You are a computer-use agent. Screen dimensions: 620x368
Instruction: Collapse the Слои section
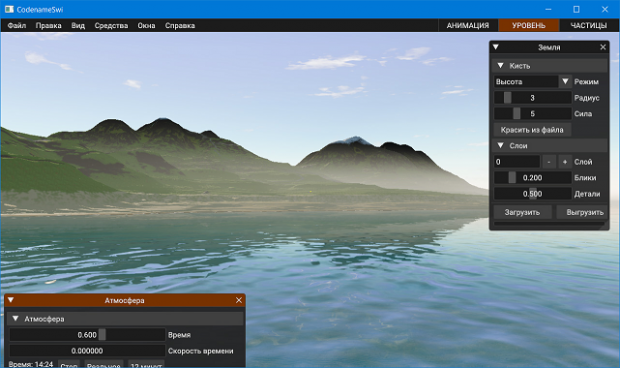pos(500,145)
